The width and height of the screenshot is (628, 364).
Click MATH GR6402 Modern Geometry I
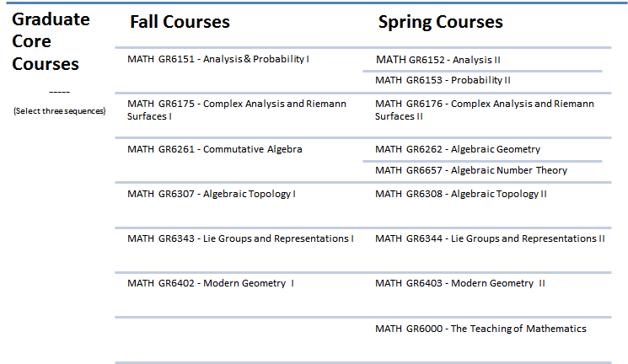(211, 283)
